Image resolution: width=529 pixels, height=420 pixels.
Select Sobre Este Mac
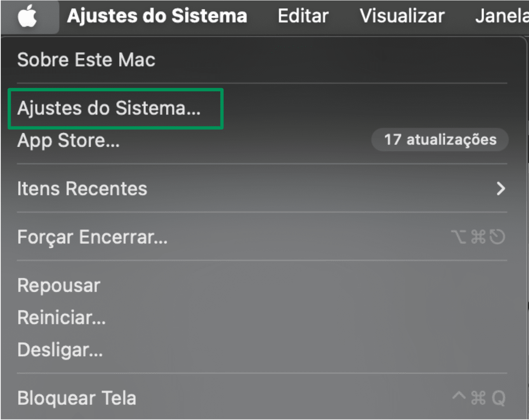86,60
